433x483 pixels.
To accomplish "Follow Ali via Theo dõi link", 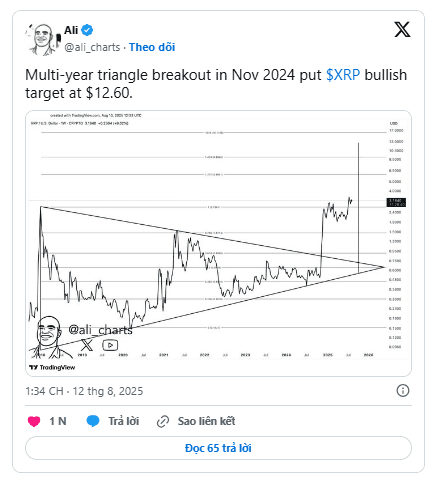I will pyautogui.click(x=152, y=47).
